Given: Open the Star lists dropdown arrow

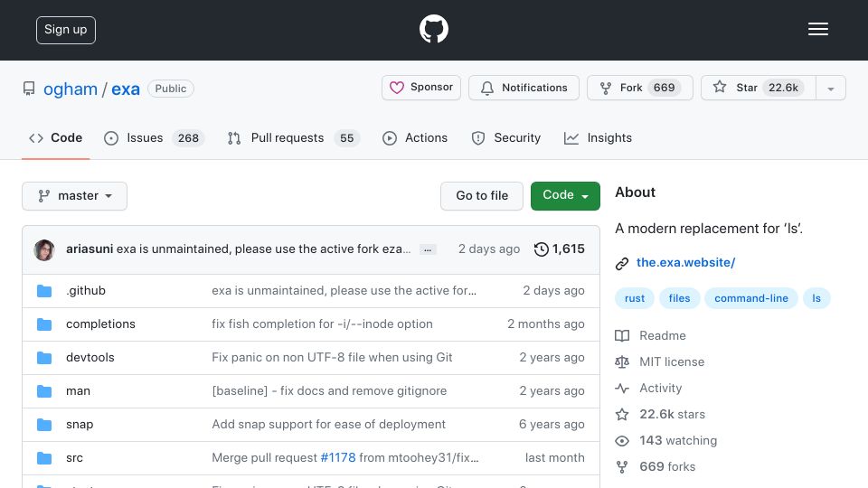Looking at the screenshot, I should tap(830, 88).
